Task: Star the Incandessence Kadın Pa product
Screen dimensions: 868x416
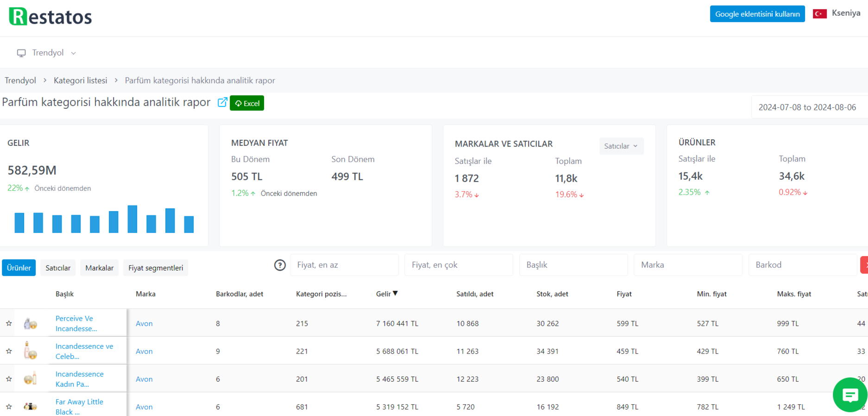Action: click(x=9, y=379)
